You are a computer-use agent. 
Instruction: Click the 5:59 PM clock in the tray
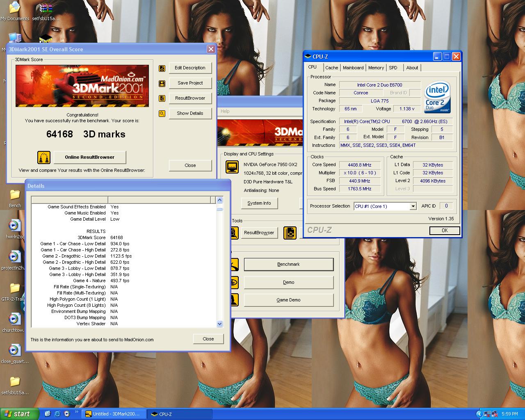(510, 414)
